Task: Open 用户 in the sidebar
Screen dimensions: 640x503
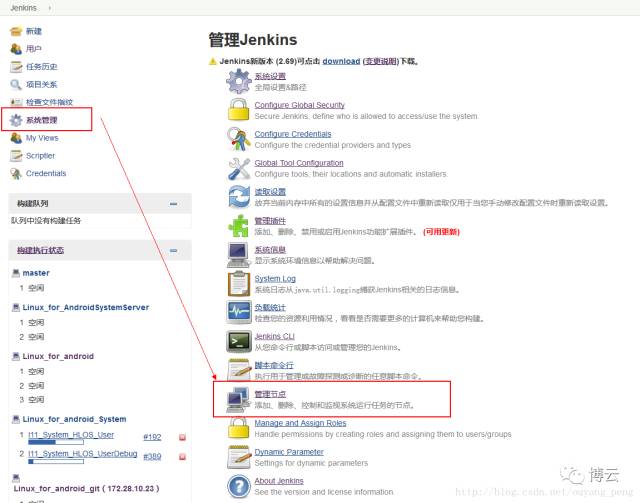Action: tap(34, 49)
